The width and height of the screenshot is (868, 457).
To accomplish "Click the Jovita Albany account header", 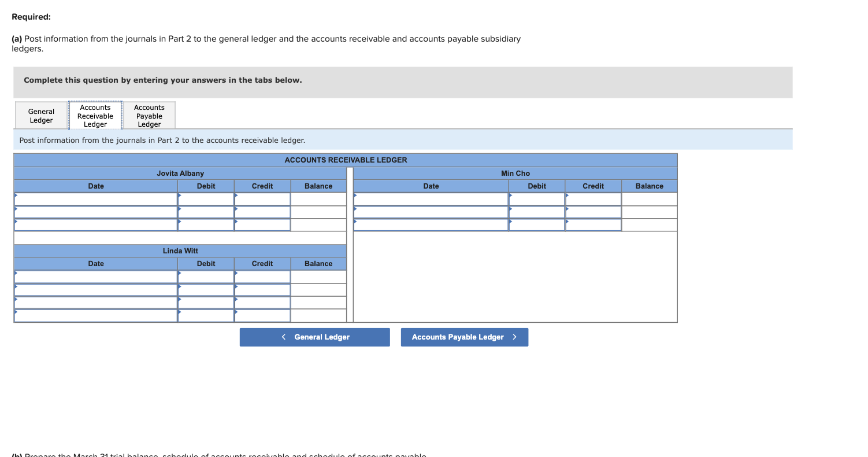I will coord(180,174).
